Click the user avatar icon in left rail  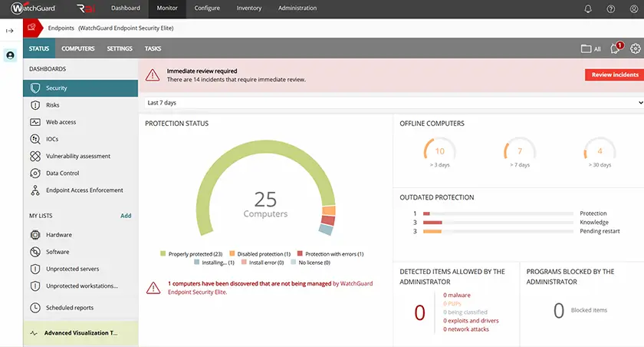coord(10,55)
